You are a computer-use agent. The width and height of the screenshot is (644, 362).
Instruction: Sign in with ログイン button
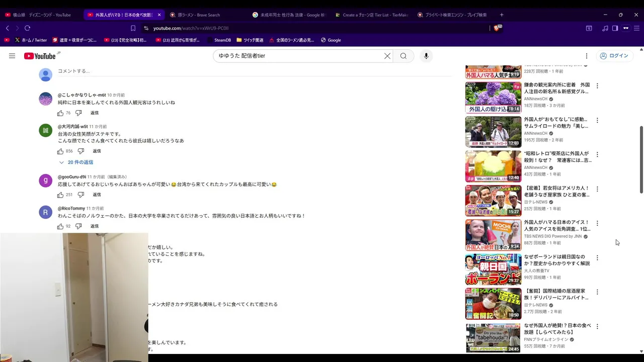coord(614,56)
